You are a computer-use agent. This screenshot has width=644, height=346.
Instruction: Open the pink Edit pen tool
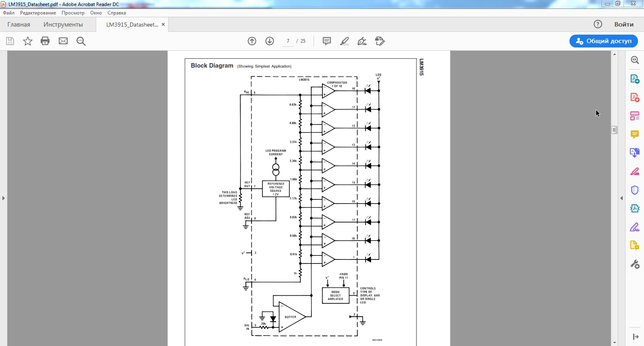635,171
